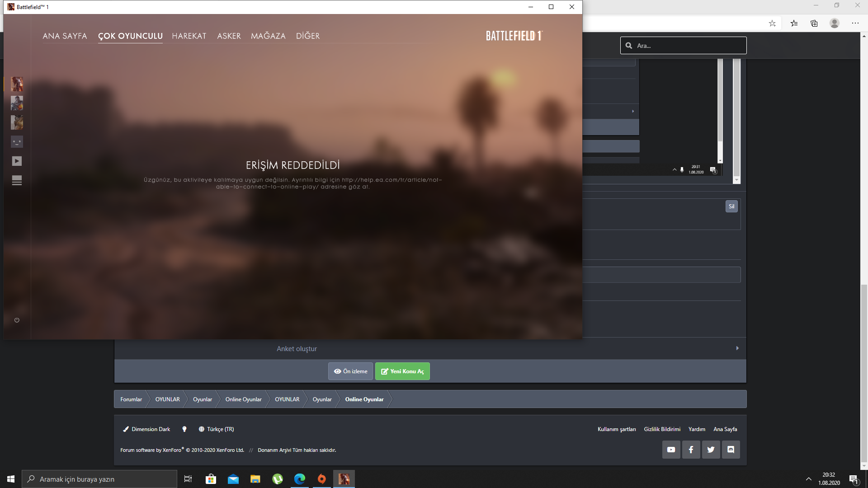The width and height of the screenshot is (868, 488).
Task: Open Edge profile avatar
Action: (x=835, y=23)
